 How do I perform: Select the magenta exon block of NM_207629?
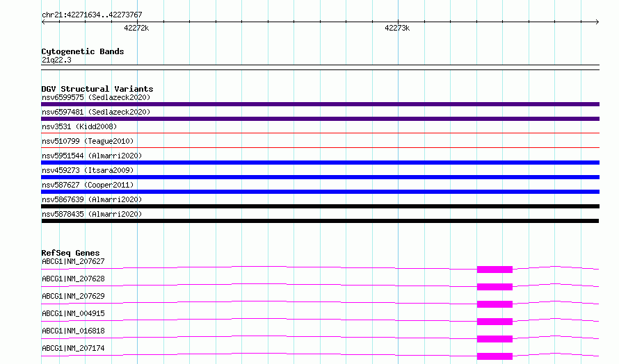coord(495,304)
